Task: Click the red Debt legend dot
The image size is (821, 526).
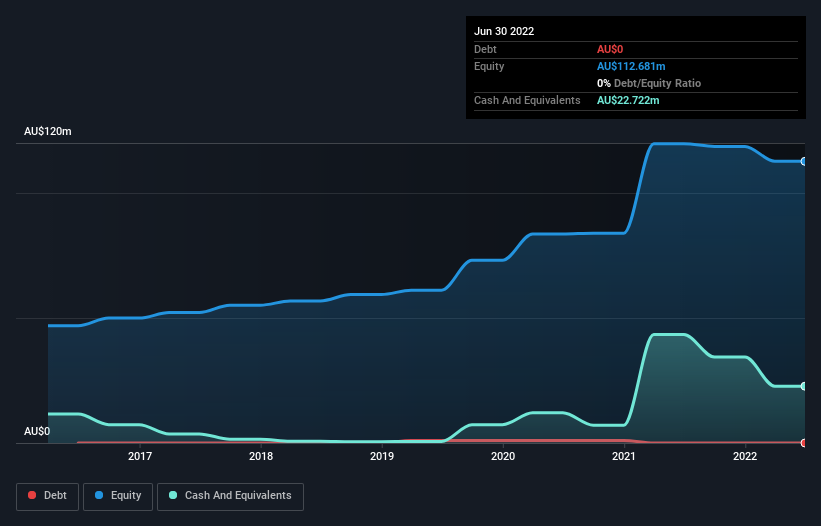Action: 32,495
